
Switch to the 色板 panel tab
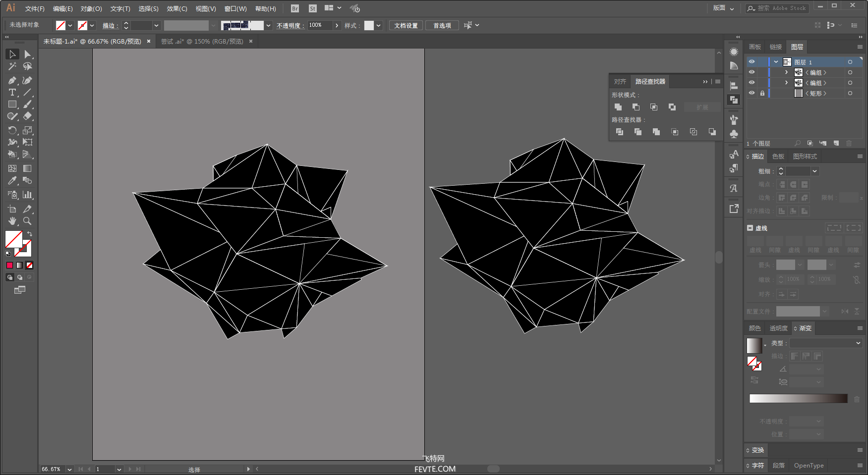tap(778, 157)
